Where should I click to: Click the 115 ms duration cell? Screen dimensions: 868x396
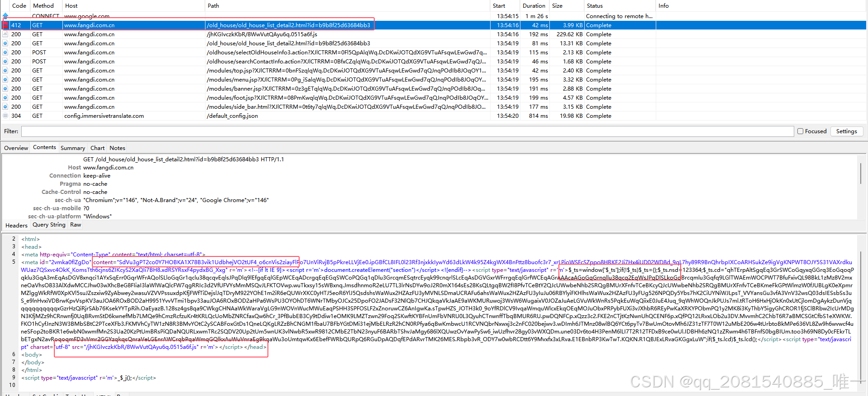[539, 53]
